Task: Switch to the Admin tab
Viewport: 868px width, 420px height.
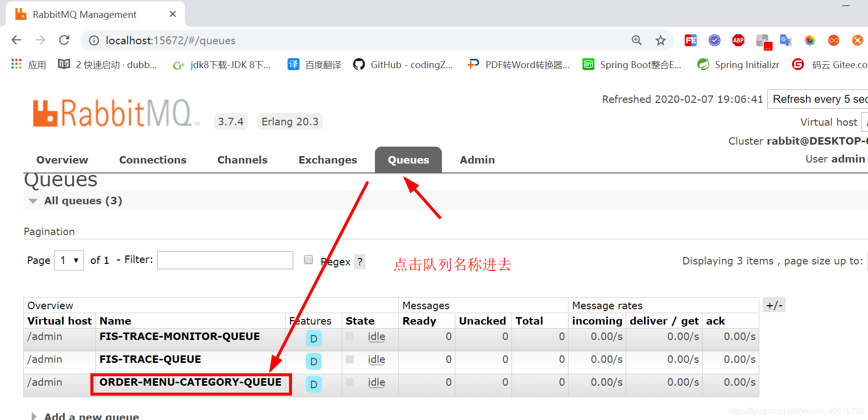Action: click(477, 160)
